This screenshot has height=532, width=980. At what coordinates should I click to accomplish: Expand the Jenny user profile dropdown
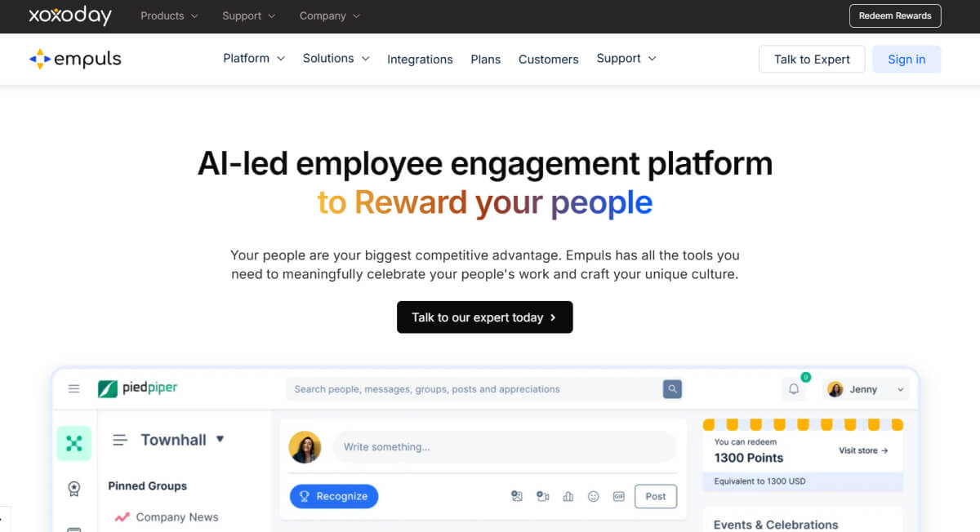point(866,389)
